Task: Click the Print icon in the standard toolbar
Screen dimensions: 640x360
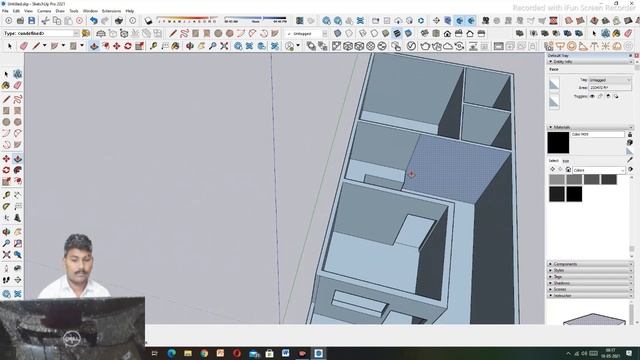Action: pos(119,20)
